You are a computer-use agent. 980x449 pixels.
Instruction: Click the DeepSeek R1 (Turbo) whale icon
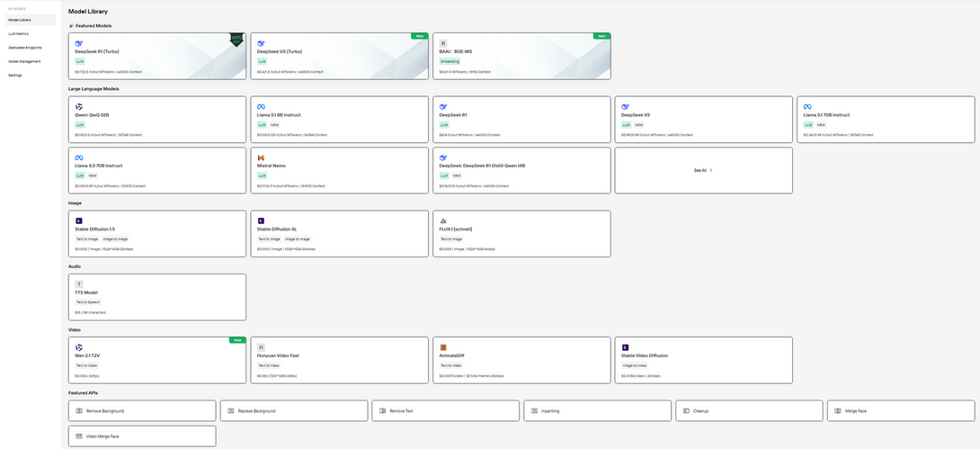pos(79,43)
